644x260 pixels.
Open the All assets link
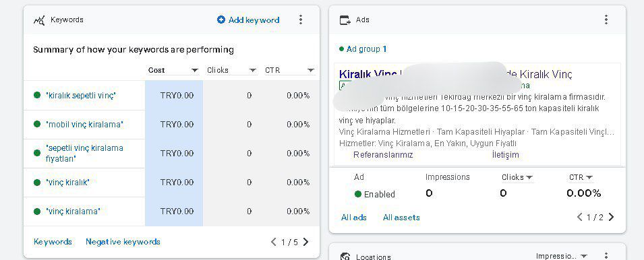click(401, 218)
